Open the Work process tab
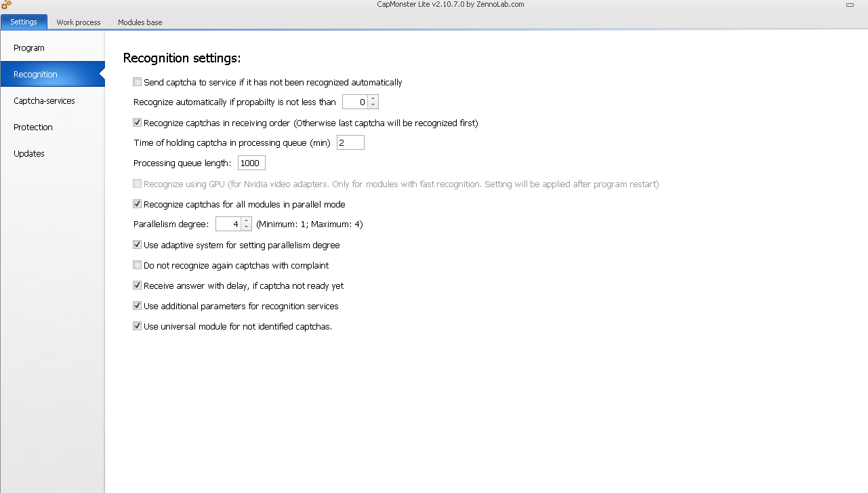This screenshot has width=868, height=493. [79, 22]
